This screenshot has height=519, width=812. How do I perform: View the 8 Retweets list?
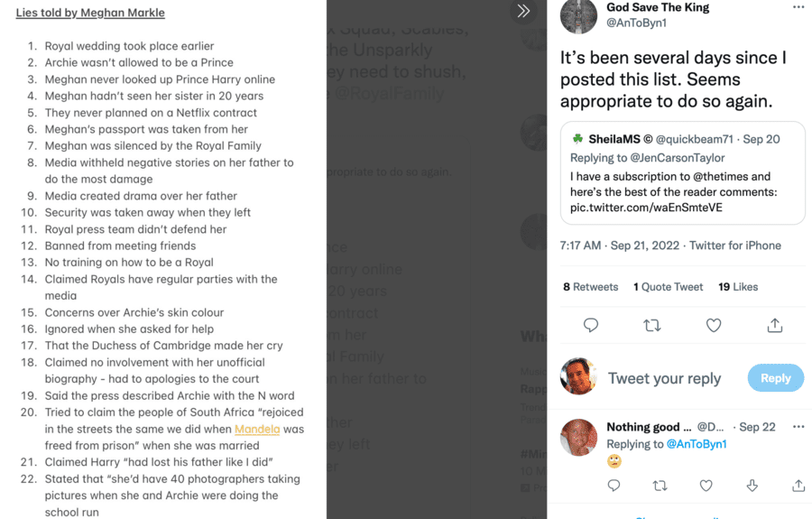(590, 287)
